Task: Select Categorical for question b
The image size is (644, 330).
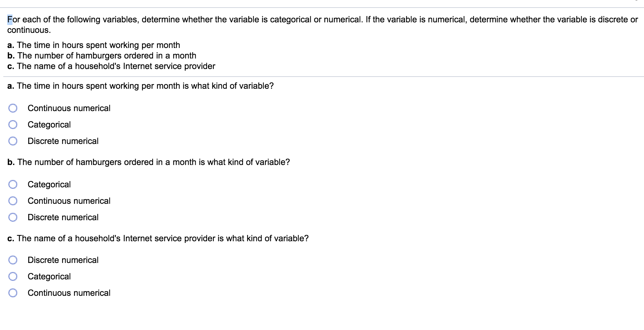Action: [x=13, y=184]
